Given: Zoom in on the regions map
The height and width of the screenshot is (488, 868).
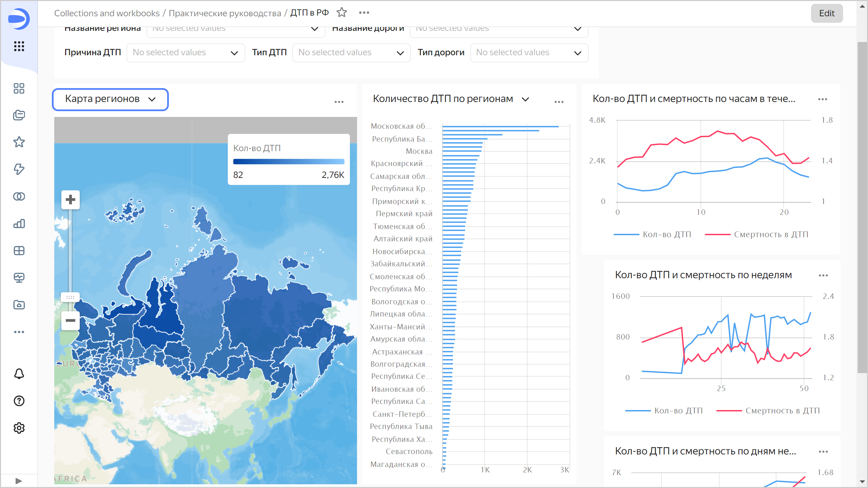Looking at the screenshot, I should pos(71,200).
